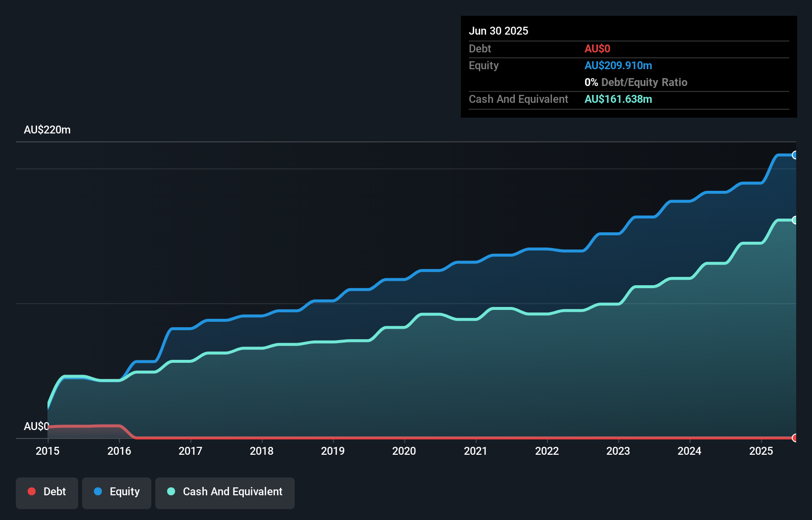Click the AU$209.910m equity value in tooltip

[x=618, y=65]
